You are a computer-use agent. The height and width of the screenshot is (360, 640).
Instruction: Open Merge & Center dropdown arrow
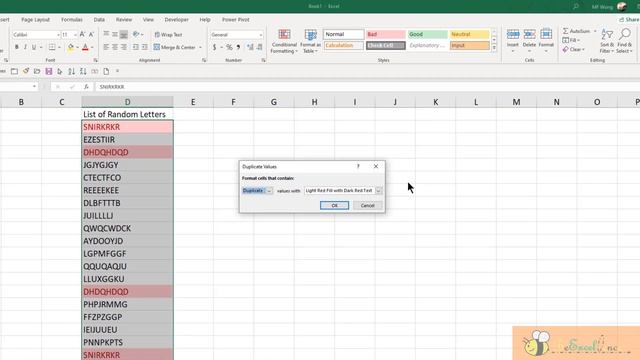[x=200, y=47]
